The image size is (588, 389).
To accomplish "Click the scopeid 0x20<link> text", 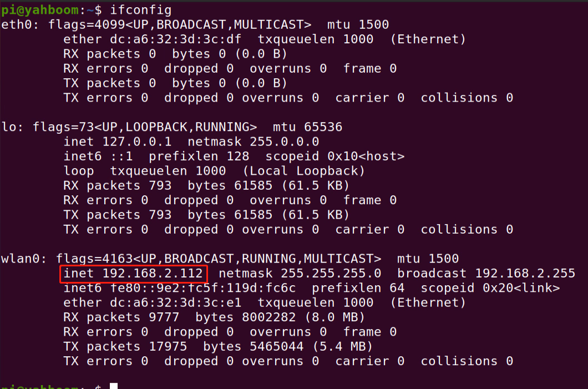I will point(490,288).
